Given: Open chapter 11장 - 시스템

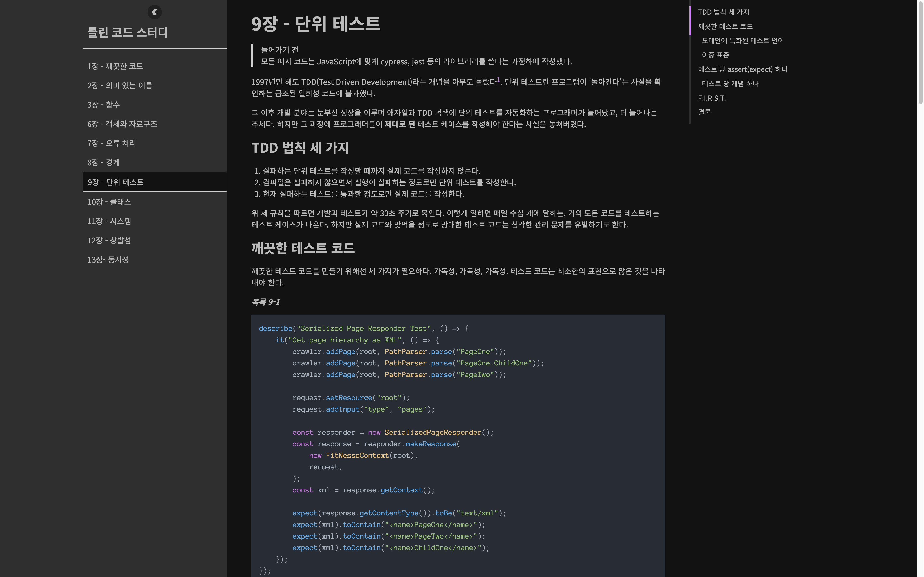Looking at the screenshot, I should 109,221.
